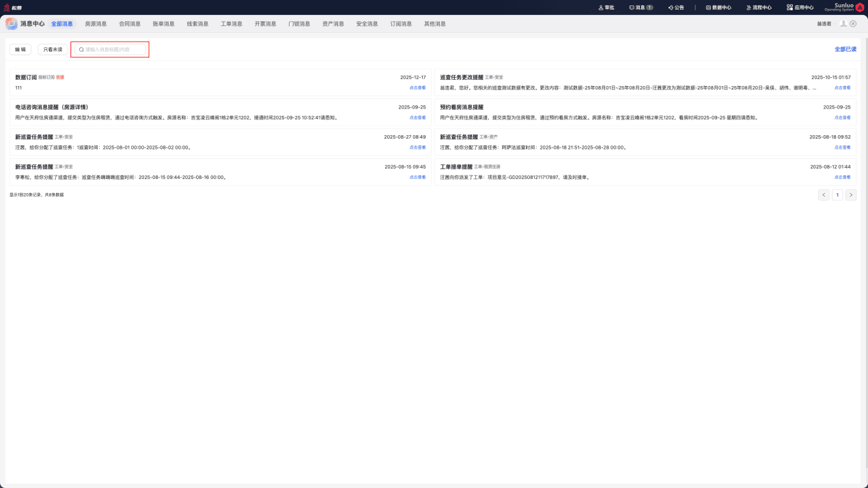868x488 pixels.
Task: Select the 安全消息 tab
Action: pos(367,24)
